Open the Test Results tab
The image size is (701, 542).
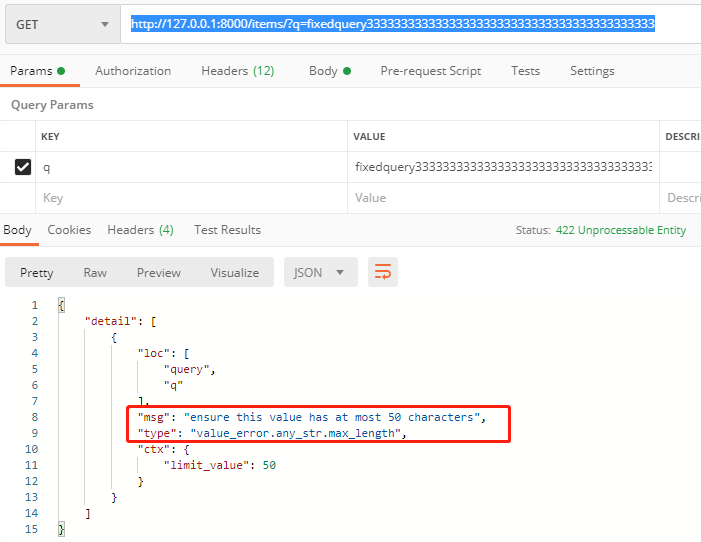point(227,230)
